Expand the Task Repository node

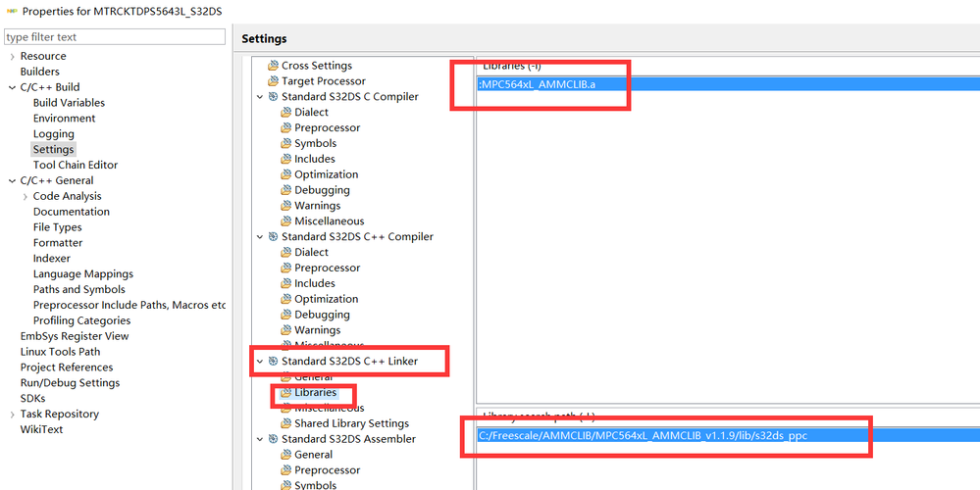point(12,414)
